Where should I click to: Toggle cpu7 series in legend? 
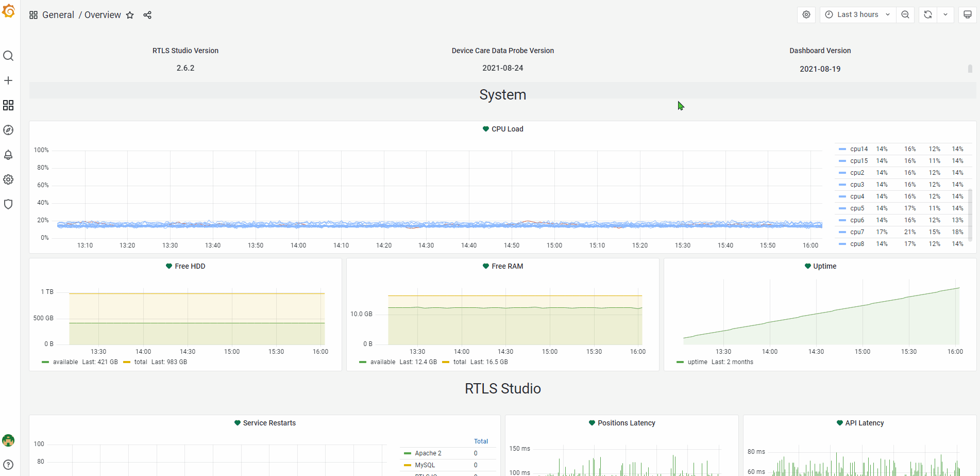tap(857, 232)
